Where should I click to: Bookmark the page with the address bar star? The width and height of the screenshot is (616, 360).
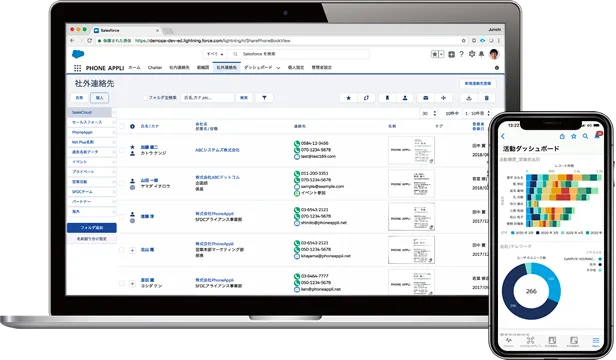(464, 40)
